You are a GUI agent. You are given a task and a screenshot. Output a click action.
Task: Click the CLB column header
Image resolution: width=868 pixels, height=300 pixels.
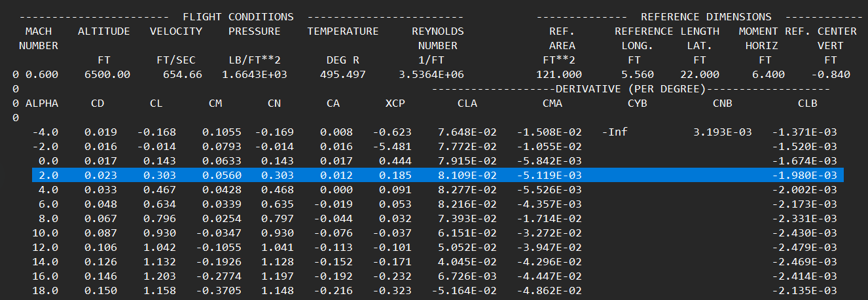[x=808, y=103]
